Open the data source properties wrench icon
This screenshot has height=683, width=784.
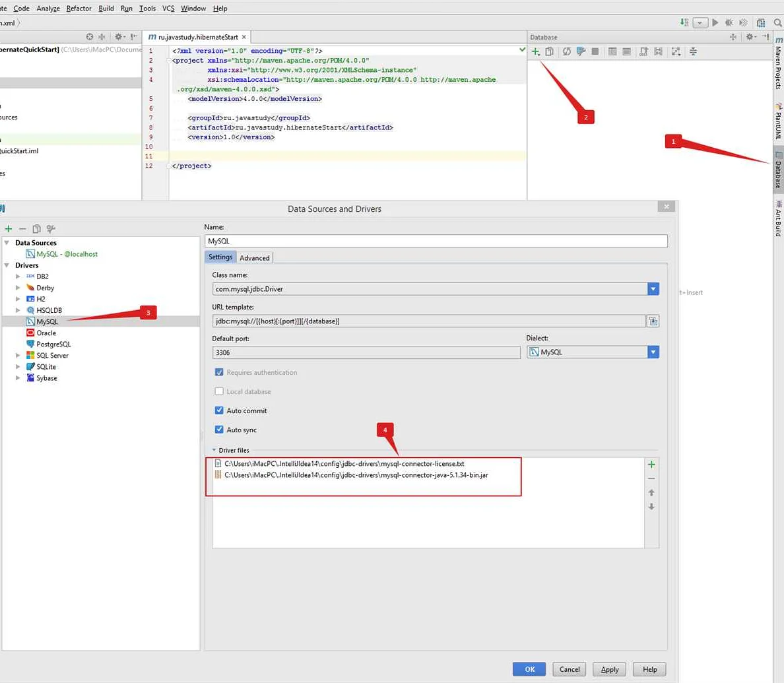coord(579,51)
